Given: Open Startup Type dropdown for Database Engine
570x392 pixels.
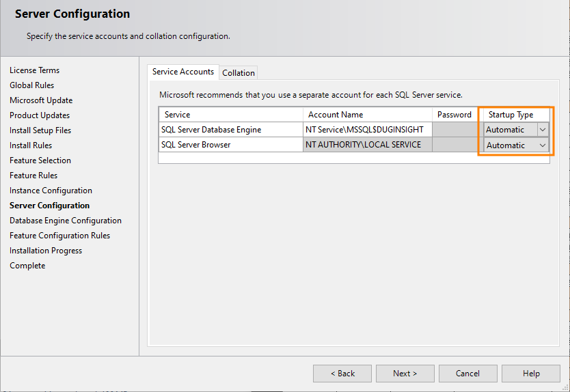Looking at the screenshot, I should (x=543, y=130).
